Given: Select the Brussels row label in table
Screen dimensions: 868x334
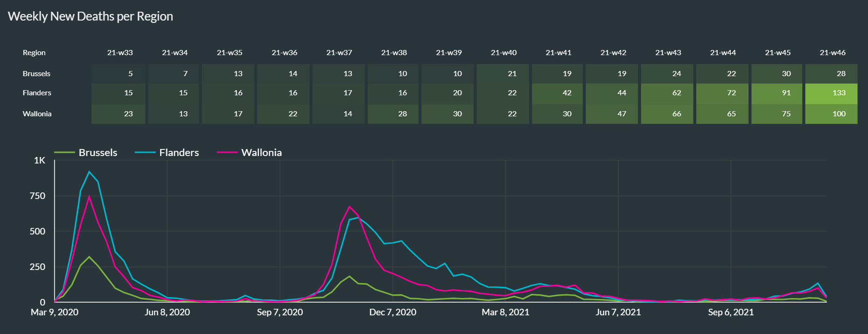Looking at the screenshot, I should [36, 74].
